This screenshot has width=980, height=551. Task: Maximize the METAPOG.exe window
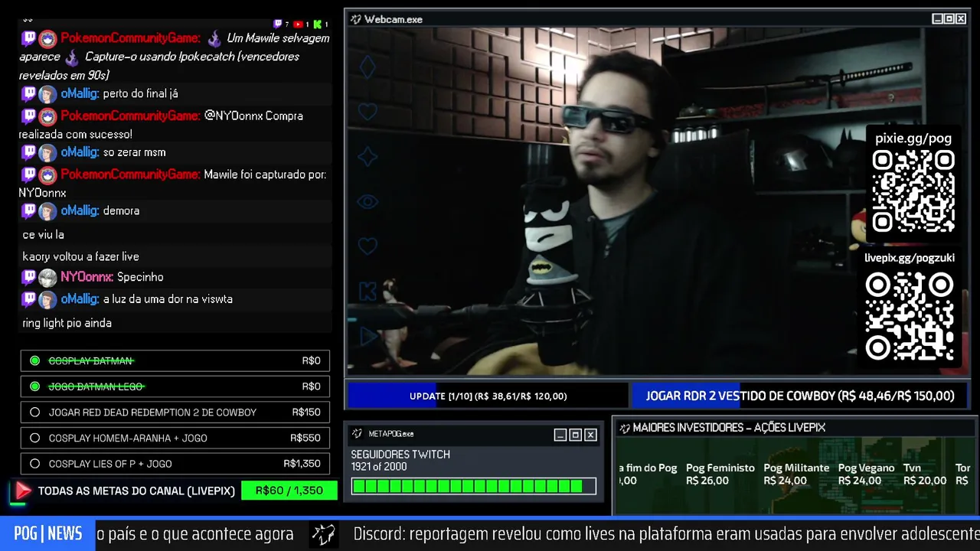(x=575, y=435)
